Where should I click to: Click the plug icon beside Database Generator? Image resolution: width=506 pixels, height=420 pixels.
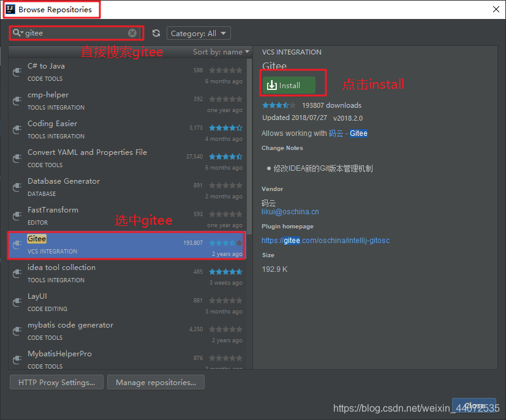[x=17, y=187]
